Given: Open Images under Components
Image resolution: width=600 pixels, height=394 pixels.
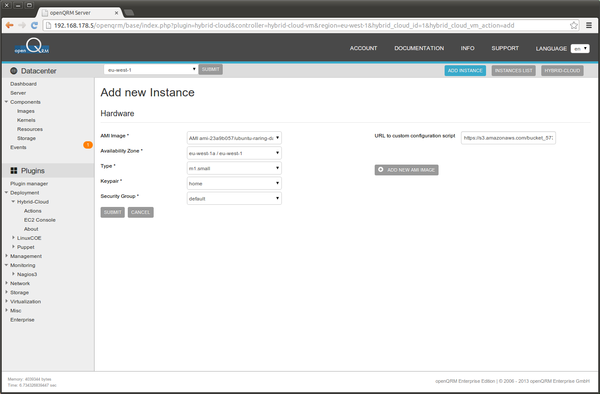Looking at the screenshot, I should click(26, 111).
